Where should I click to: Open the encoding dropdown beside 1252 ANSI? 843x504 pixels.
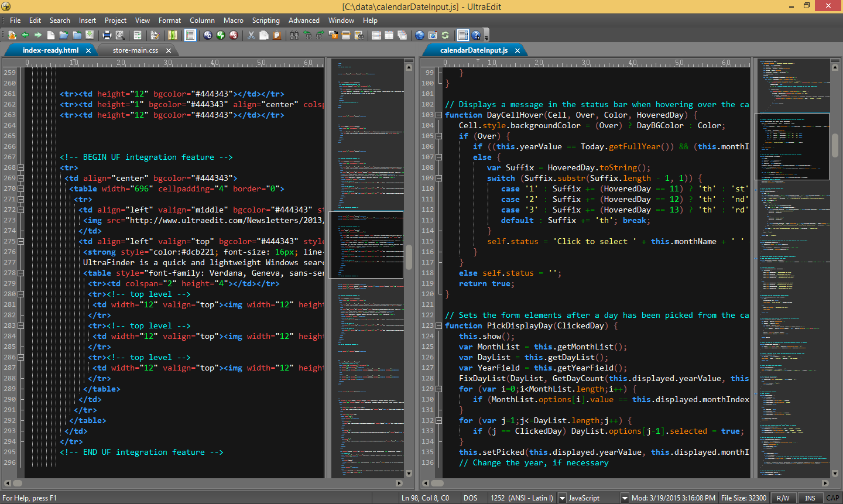(562, 498)
